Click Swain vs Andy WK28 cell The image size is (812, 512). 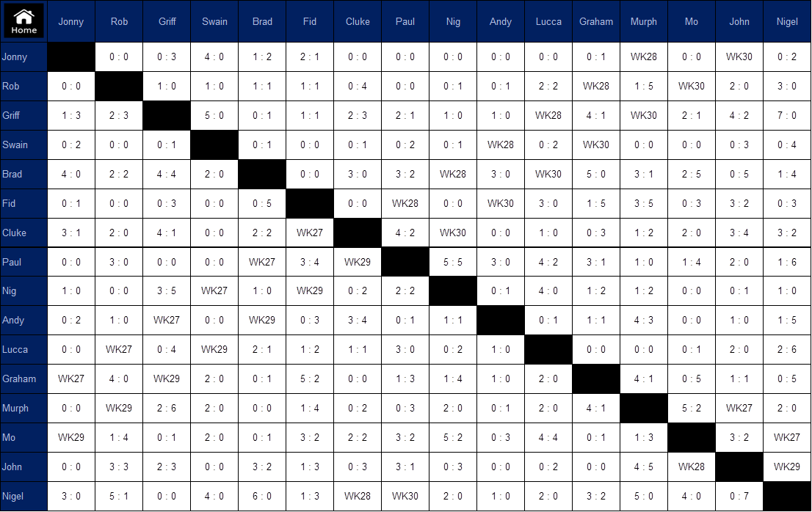coord(500,145)
